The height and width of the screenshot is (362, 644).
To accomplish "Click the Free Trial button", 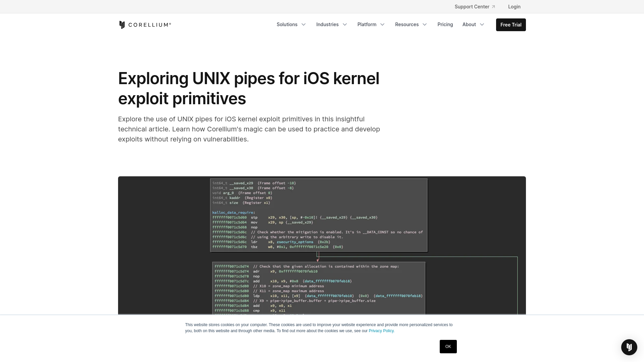I will (x=511, y=25).
